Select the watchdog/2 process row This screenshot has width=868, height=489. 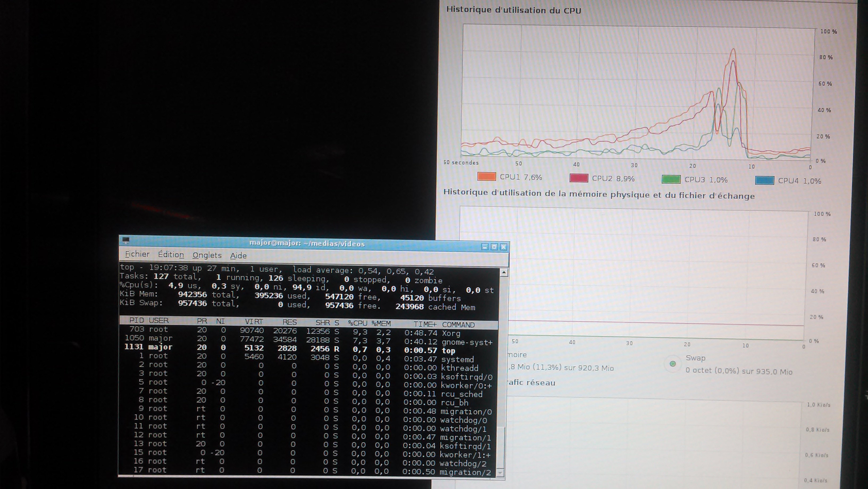coord(308,463)
